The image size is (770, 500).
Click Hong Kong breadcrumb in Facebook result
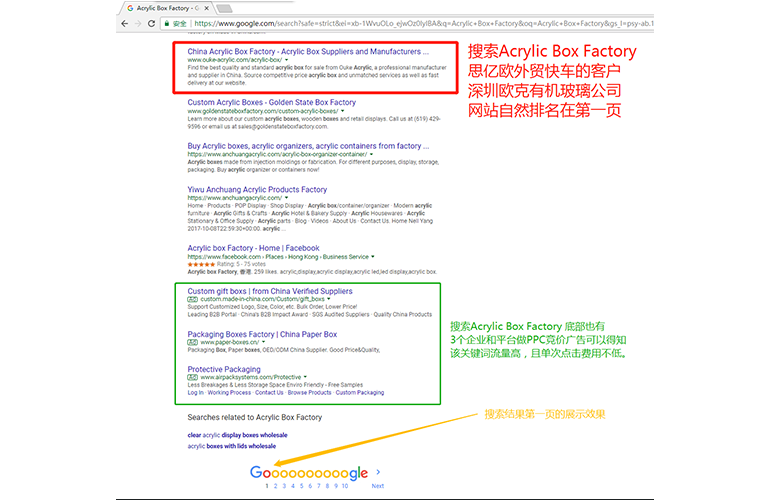coord(303,257)
